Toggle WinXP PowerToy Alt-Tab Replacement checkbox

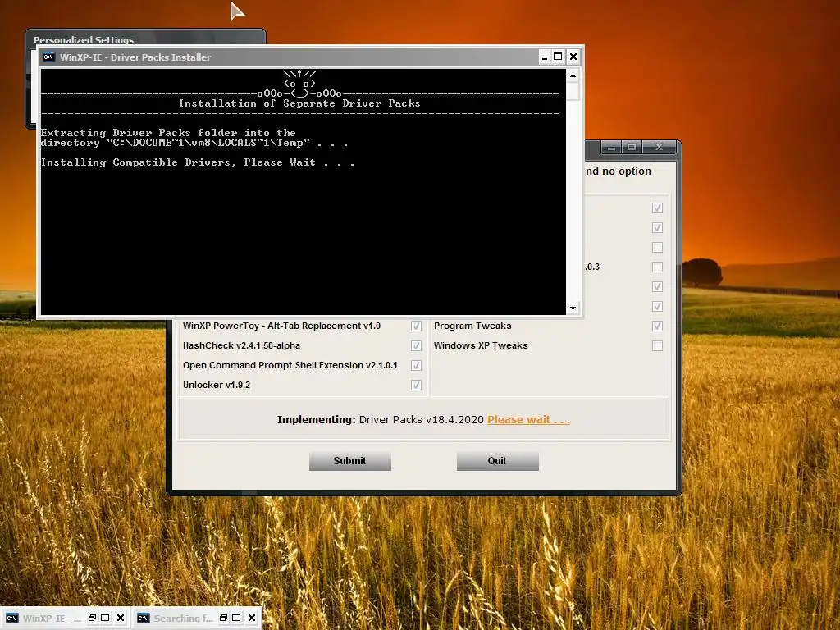[416, 326]
